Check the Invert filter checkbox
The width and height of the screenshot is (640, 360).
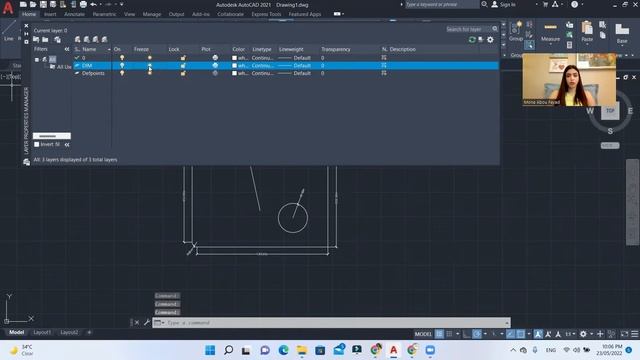pos(37,144)
